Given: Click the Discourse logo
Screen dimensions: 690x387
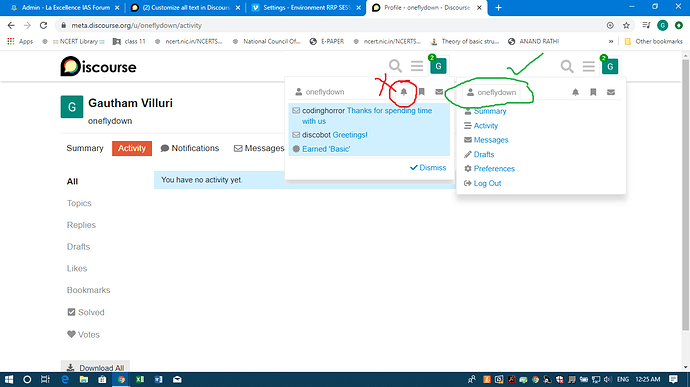Looking at the screenshot, I should [98, 66].
